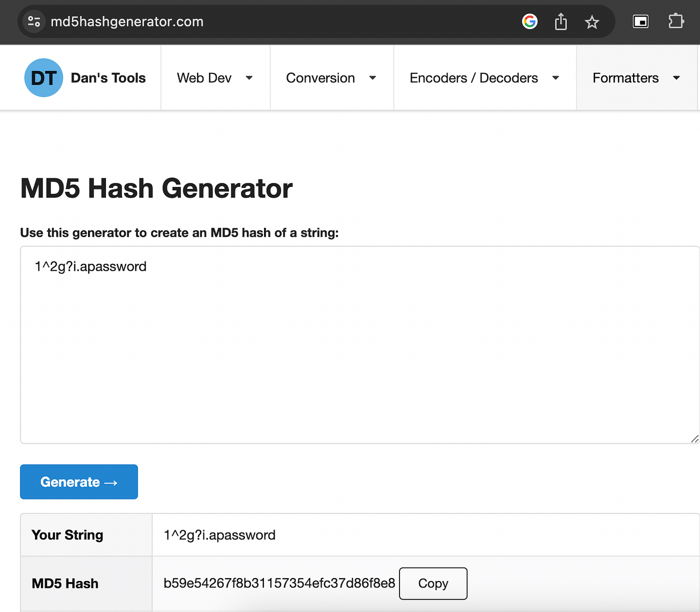The width and height of the screenshot is (700, 612).
Task: Click the site info icon in address bar
Action: pyautogui.click(x=34, y=21)
